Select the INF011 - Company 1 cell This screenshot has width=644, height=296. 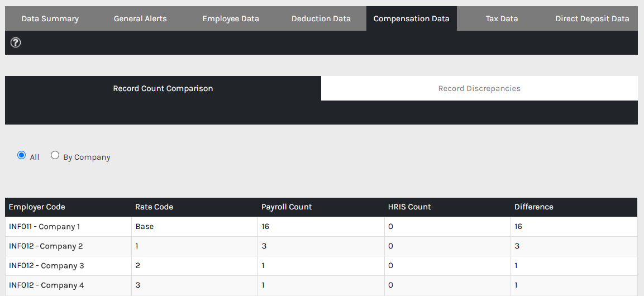tap(68, 227)
